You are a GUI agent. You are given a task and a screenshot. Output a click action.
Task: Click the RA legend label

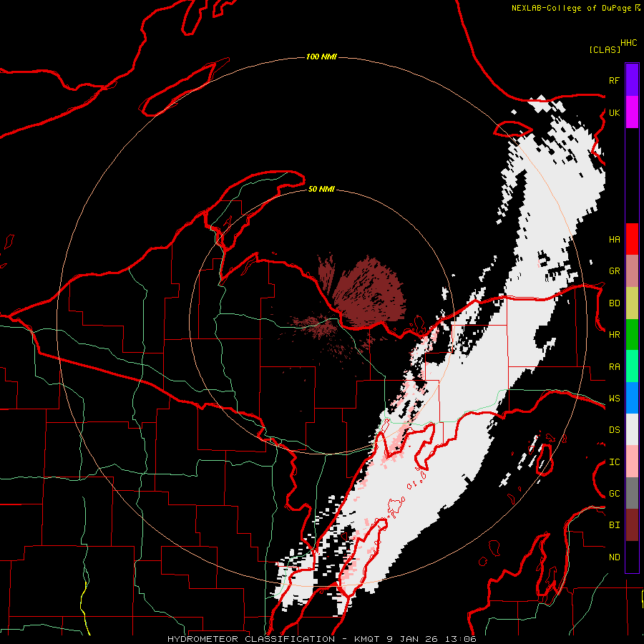tap(614, 366)
